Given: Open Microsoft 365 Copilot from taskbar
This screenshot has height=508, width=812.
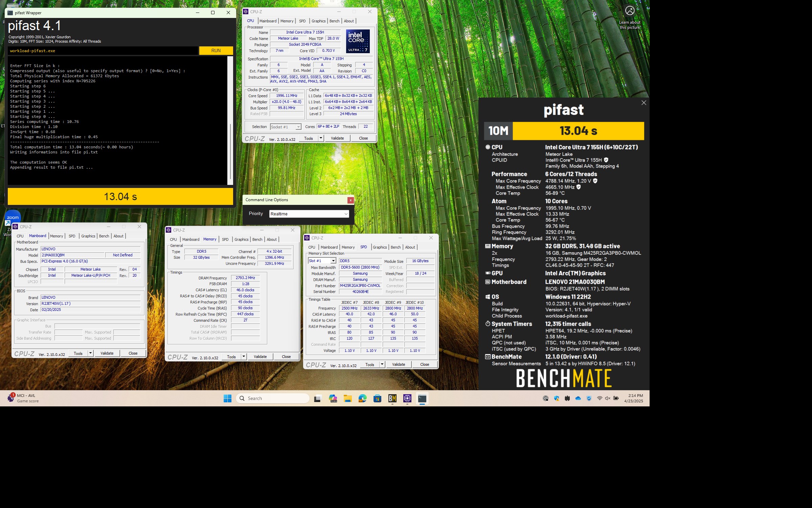Looking at the screenshot, I should tap(333, 398).
